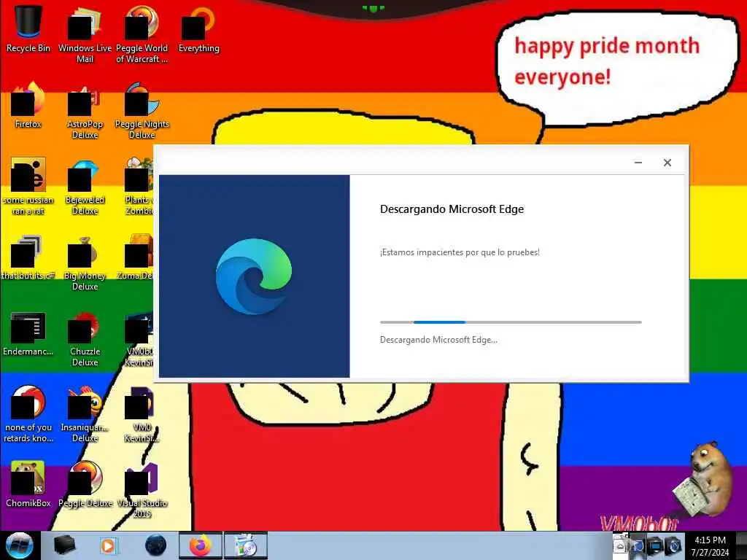Click the Edge download progress bar
747x560 pixels.
coord(511,322)
